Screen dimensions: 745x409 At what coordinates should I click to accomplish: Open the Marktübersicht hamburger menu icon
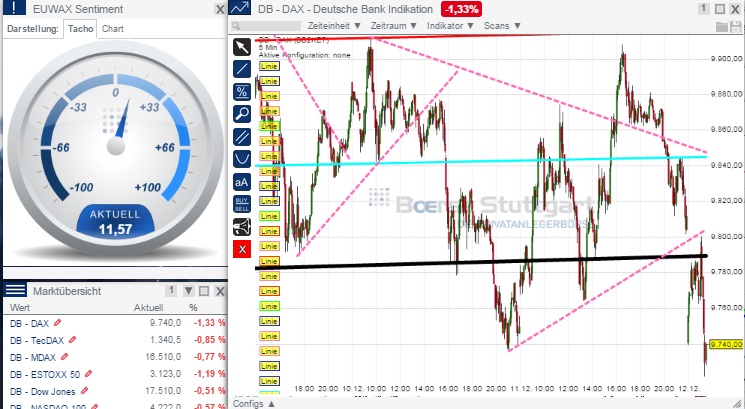pos(15,290)
